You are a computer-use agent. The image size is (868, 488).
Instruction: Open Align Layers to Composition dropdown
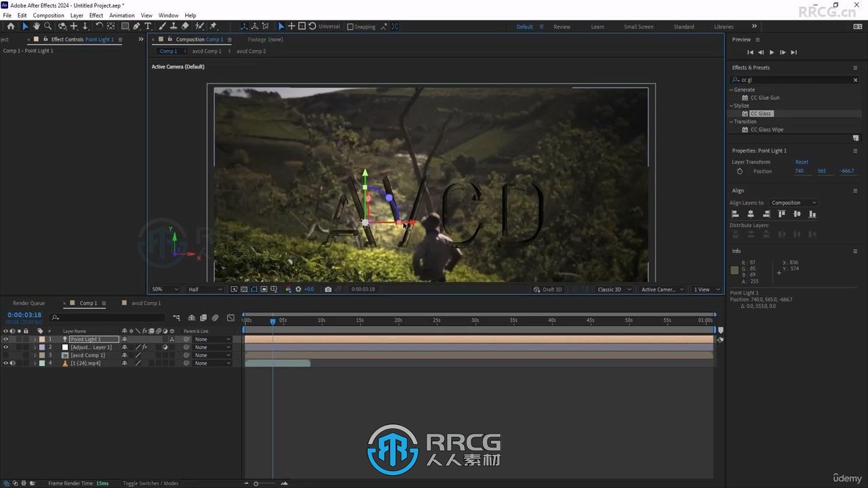tap(793, 203)
